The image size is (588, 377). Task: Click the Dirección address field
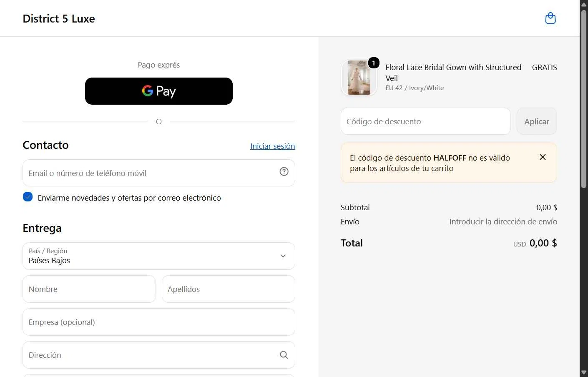[x=159, y=355]
